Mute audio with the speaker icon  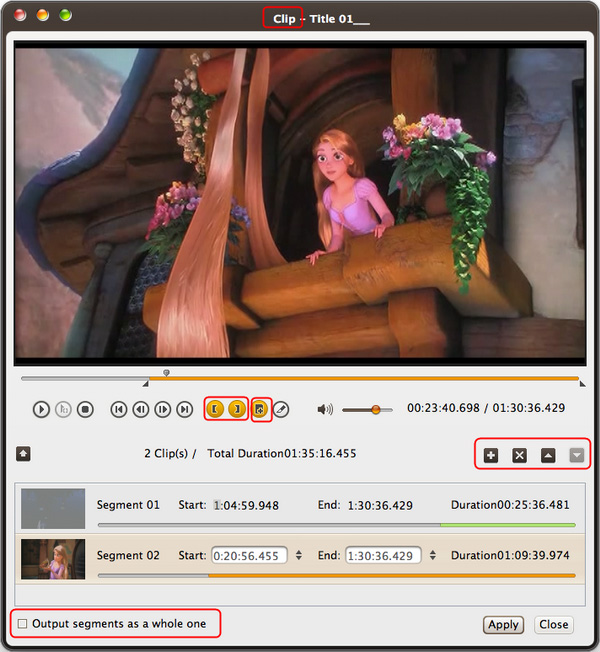tap(325, 410)
